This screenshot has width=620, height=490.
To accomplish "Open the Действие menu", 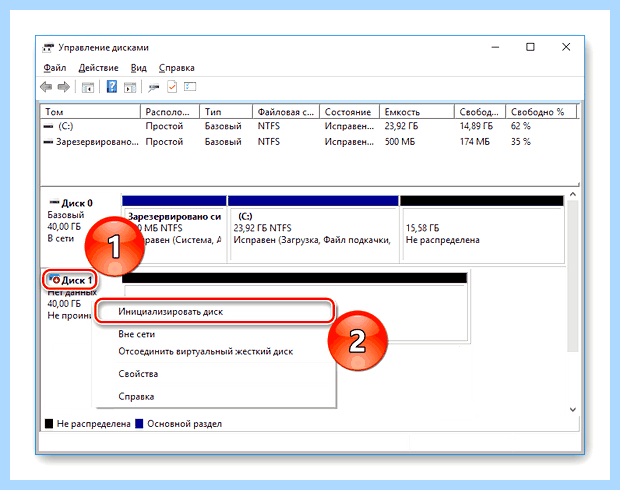I will point(98,68).
